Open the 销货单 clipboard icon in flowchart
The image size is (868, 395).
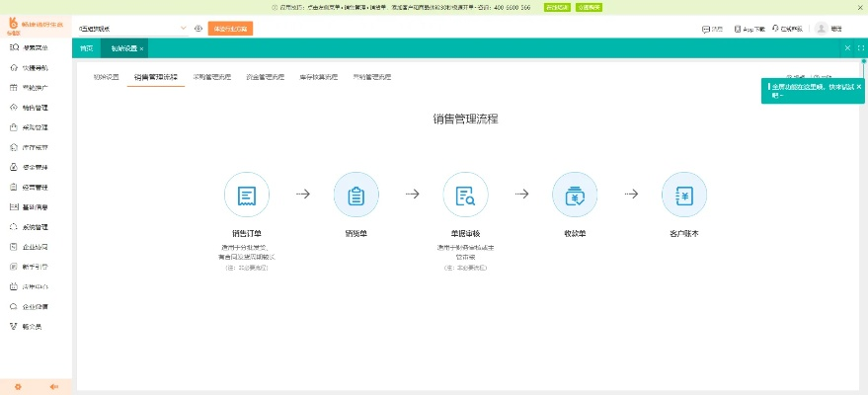click(x=356, y=195)
